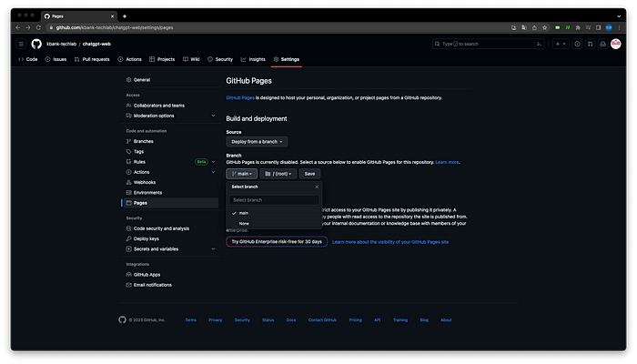The image size is (637, 364).
Task: Open the create new plus menu
Action: pyautogui.click(x=559, y=44)
